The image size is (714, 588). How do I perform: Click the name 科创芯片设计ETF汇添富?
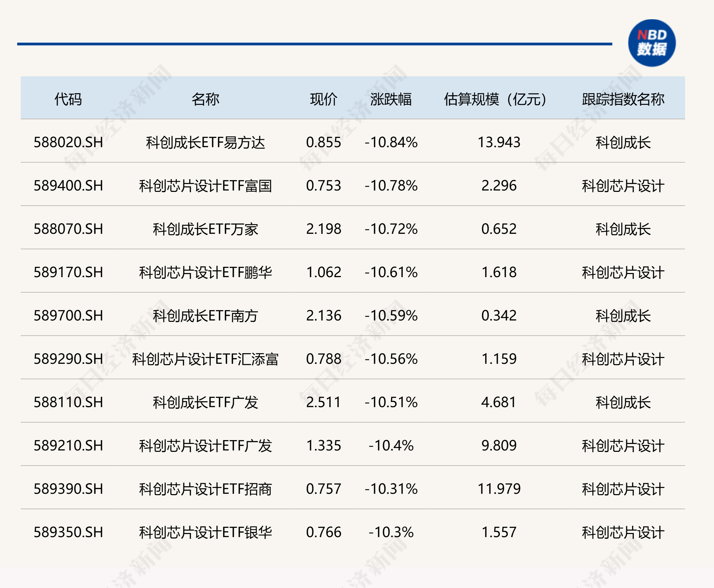(x=205, y=359)
